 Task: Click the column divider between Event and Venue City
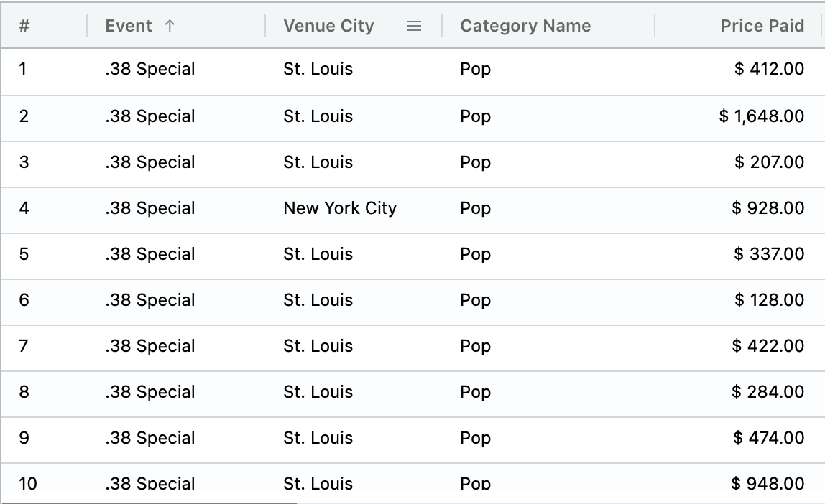265,27
